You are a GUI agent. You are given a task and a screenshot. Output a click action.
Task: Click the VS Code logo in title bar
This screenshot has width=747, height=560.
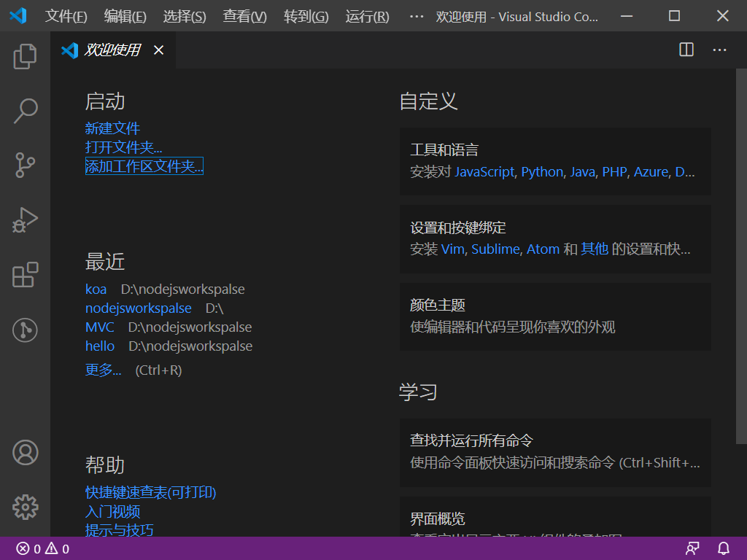pyautogui.click(x=18, y=16)
